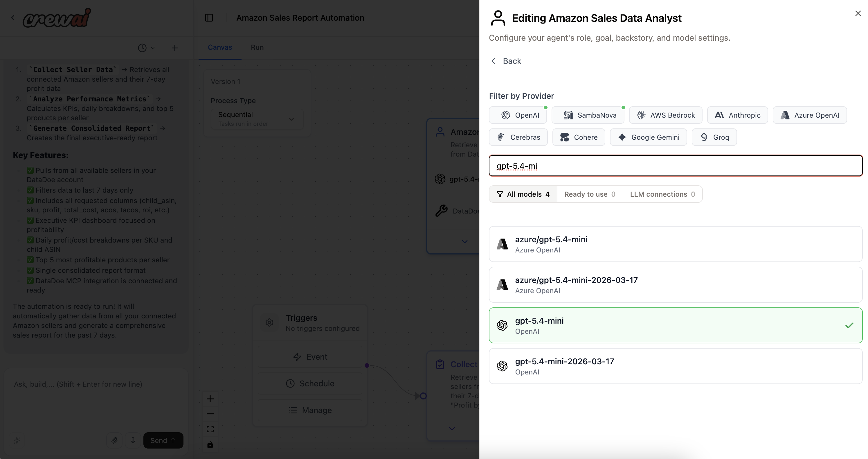Viewport: 868px width, 459px height.
Task: Click the crewai logo
Action: (57, 18)
